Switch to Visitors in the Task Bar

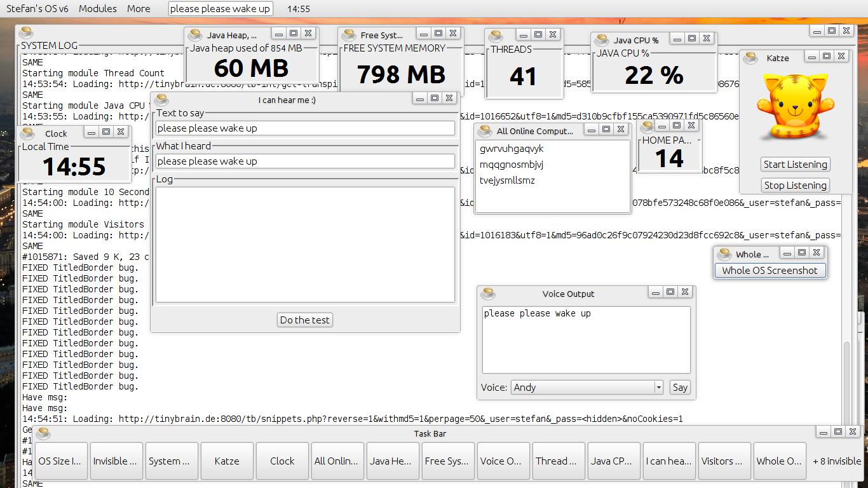pyautogui.click(x=721, y=461)
